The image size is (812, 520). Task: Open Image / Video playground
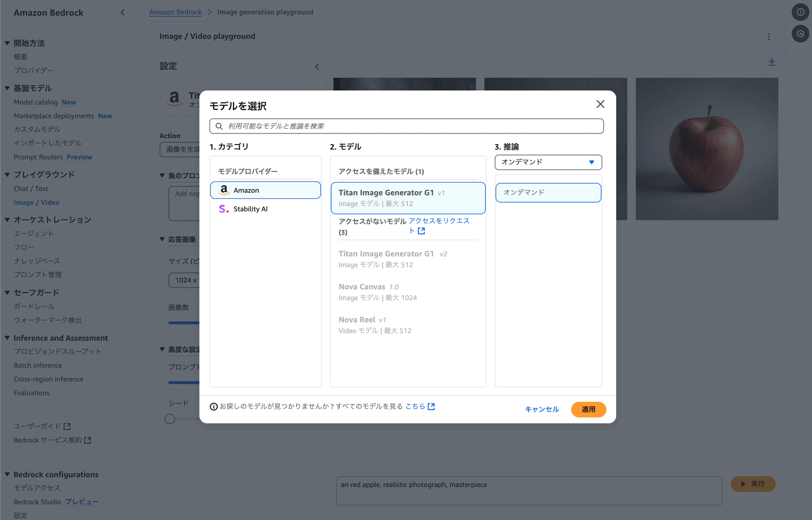(x=37, y=203)
